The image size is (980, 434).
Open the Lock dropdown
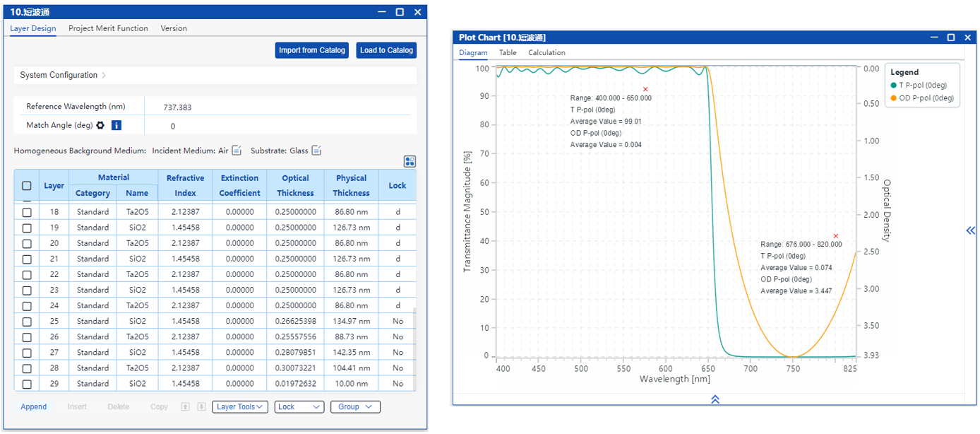[299, 407]
